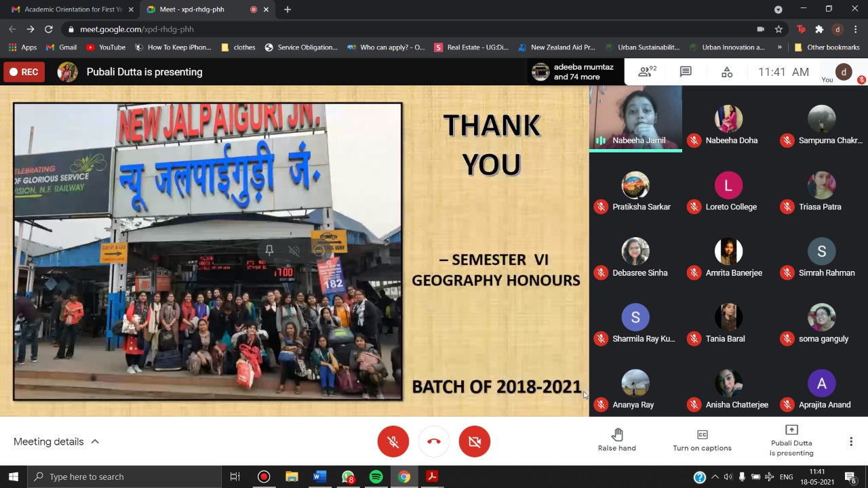Viewport: 868px width, 488px height.
Task: Toggle the camera off button
Action: coord(475,442)
